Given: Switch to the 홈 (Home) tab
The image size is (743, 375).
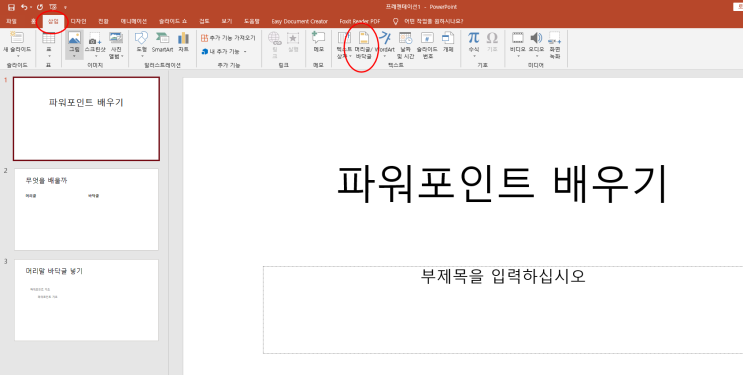Looking at the screenshot, I should pos(33,21).
